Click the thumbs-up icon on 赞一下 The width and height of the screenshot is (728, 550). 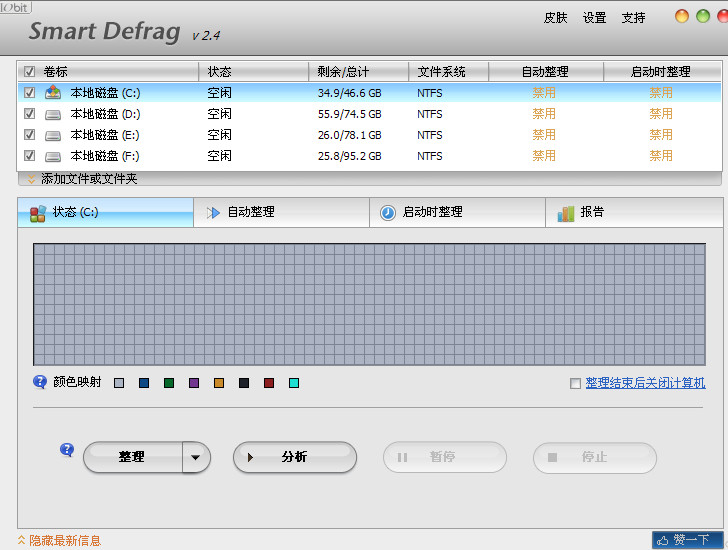pyautogui.click(x=663, y=540)
